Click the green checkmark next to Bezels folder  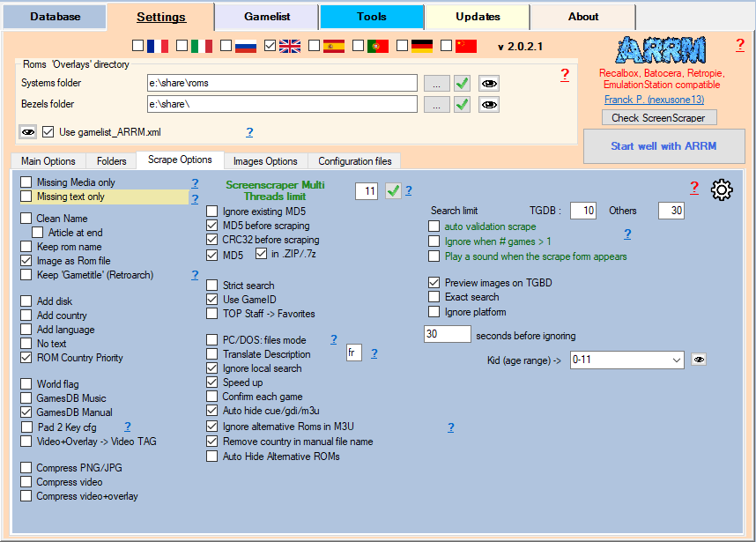(x=462, y=104)
